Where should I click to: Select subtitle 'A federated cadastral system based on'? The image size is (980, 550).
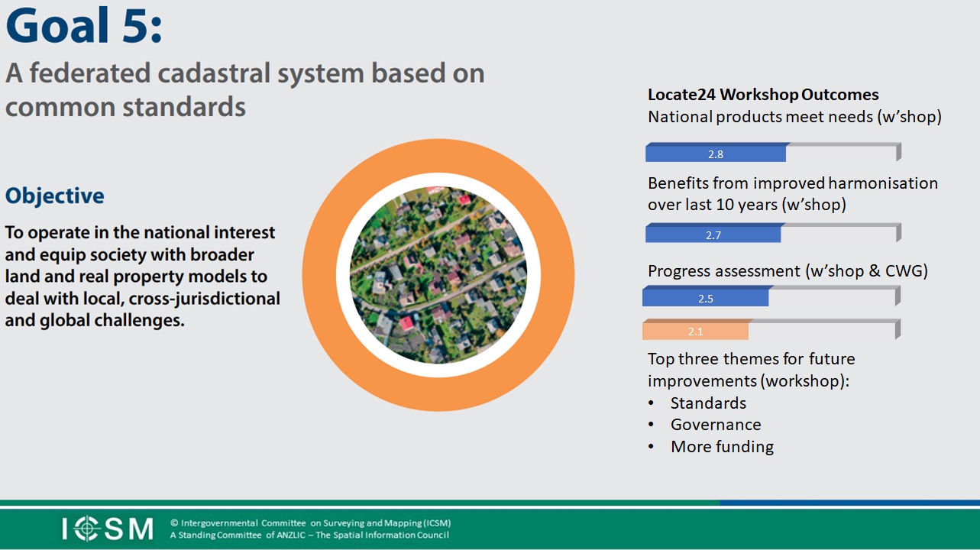tap(245, 74)
